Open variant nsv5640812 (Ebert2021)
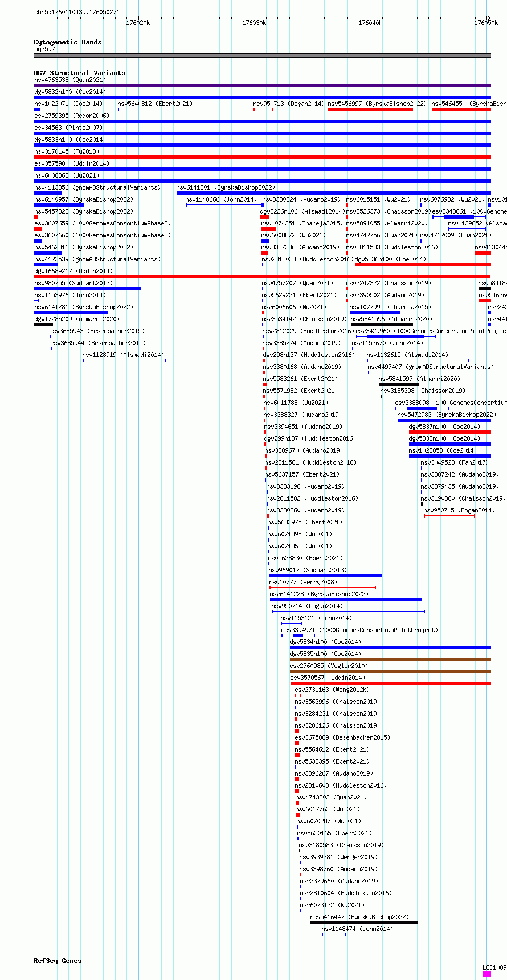The height and width of the screenshot is (980, 507). click(x=155, y=104)
